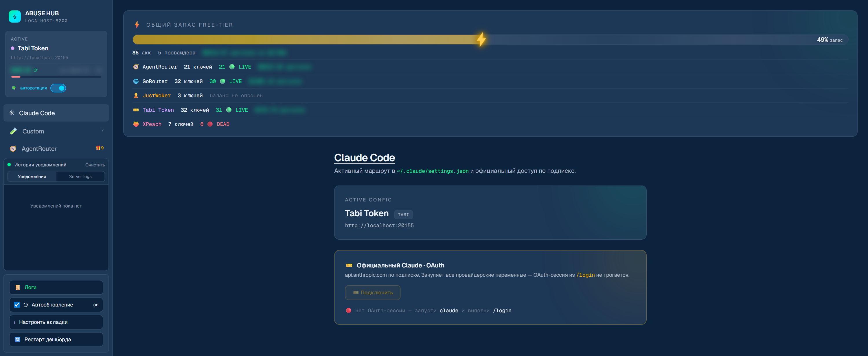The height and width of the screenshot is (356, 868).
Task: Click the lightning marker on the reserve bar
Action: (x=481, y=39)
